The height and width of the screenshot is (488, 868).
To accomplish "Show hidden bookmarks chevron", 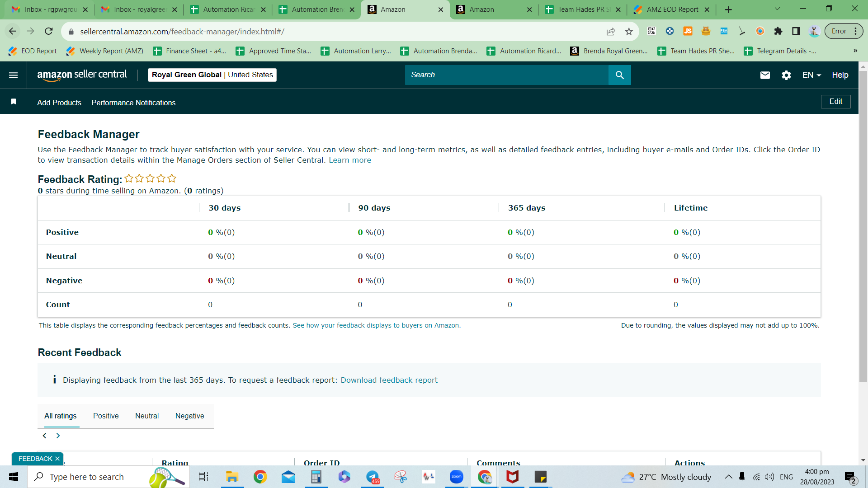I will pyautogui.click(x=855, y=51).
